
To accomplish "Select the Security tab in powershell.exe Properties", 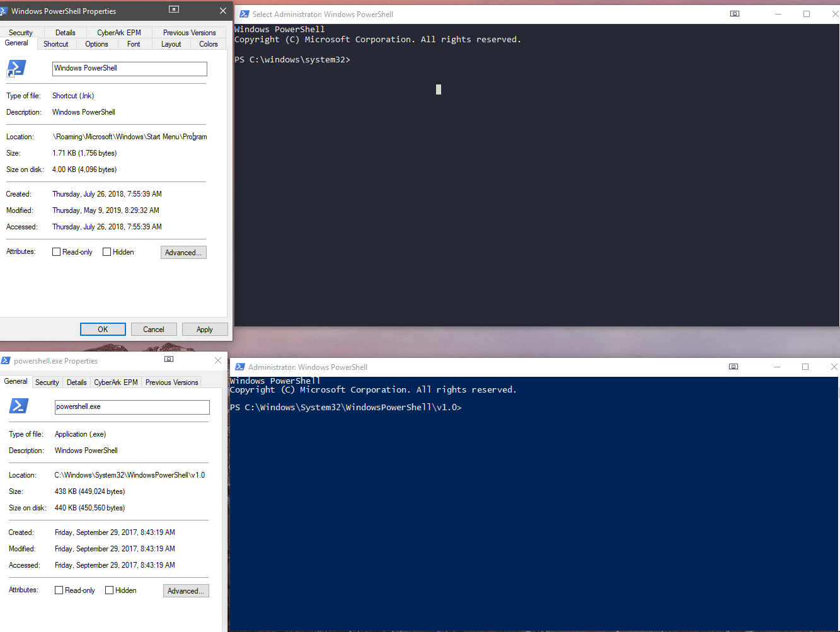I will tap(47, 382).
